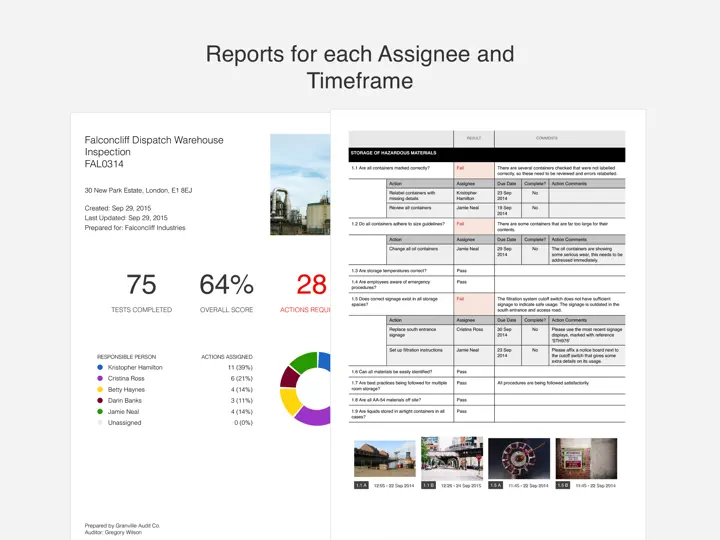Open photo thumbnail labeled 1.1 A
Screen dimensions: 720x540
point(385,458)
